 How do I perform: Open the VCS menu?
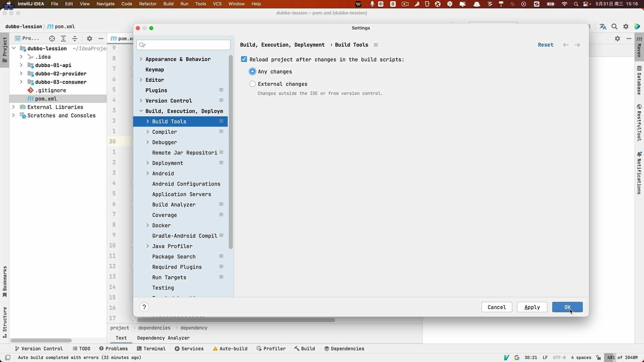217,4
